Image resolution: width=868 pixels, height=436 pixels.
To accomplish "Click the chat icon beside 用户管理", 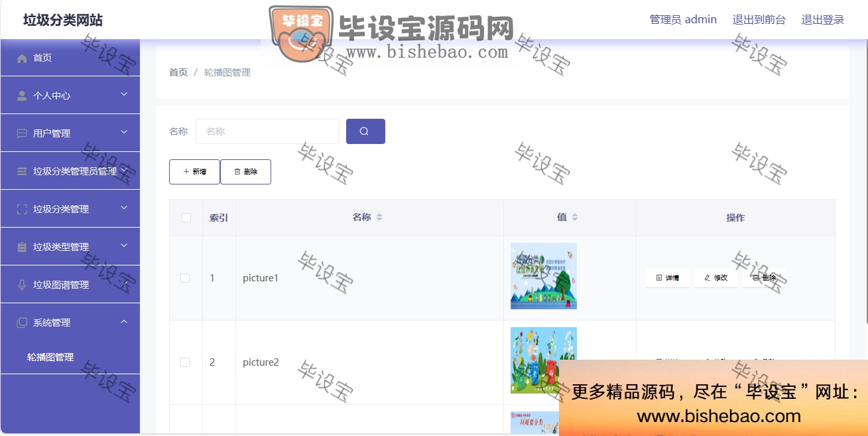I will click(22, 133).
